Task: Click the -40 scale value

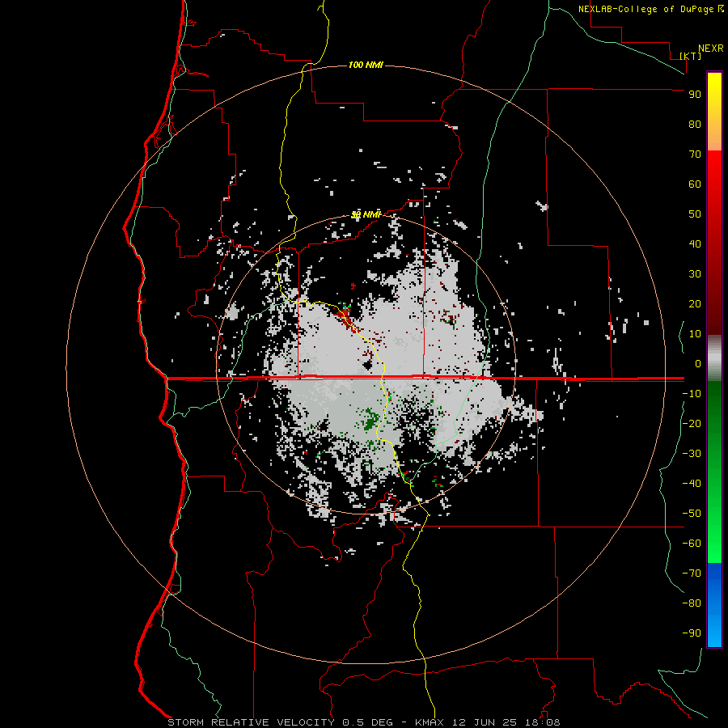Action: (x=692, y=484)
